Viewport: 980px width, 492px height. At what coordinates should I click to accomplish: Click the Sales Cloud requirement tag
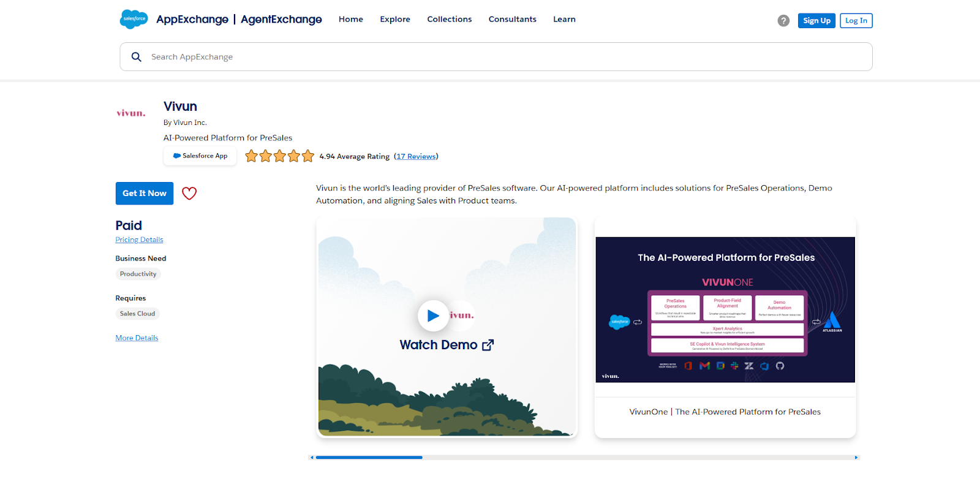coord(138,314)
